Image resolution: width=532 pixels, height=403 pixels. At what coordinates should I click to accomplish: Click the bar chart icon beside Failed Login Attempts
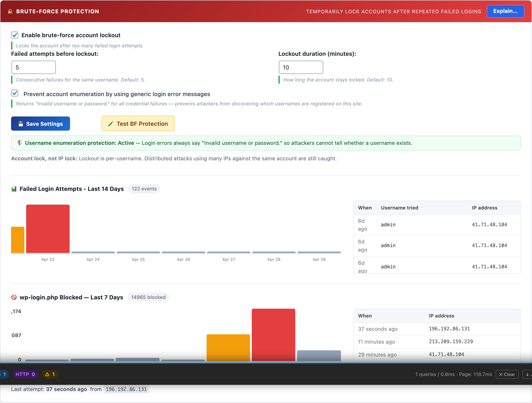[x=14, y=189]
